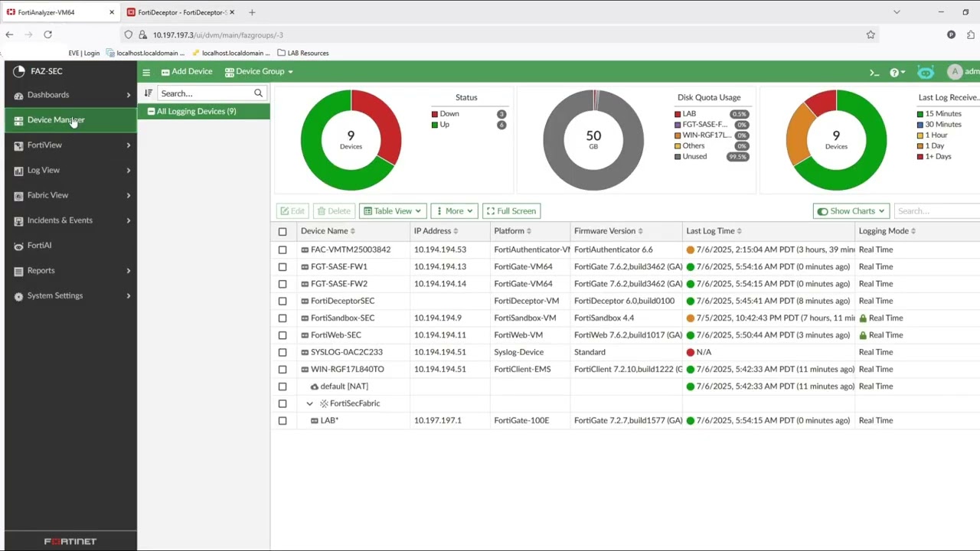
Task: Sort by Firmware Version column
Action: pyautogui.click(x=608, y=231)
